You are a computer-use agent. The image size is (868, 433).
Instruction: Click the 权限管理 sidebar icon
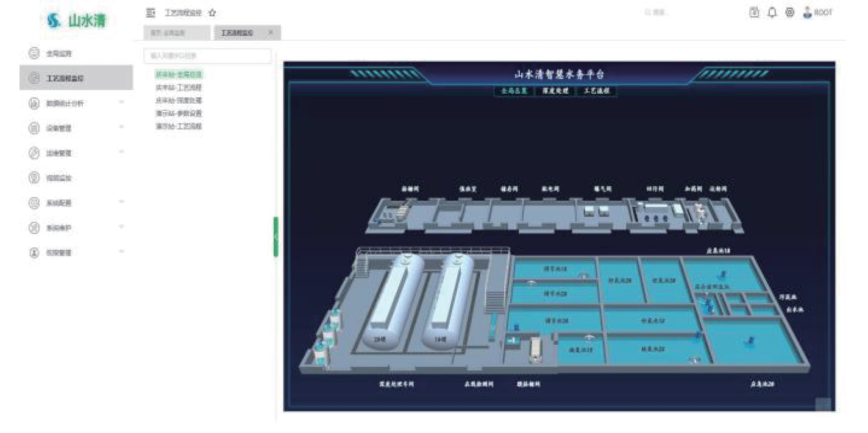[35, 252]
